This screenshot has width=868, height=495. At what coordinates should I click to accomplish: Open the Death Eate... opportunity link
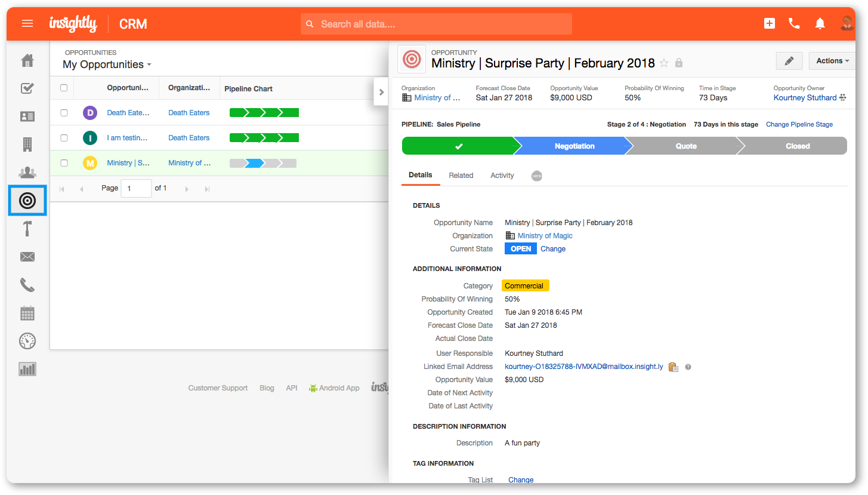click(128, 112)
